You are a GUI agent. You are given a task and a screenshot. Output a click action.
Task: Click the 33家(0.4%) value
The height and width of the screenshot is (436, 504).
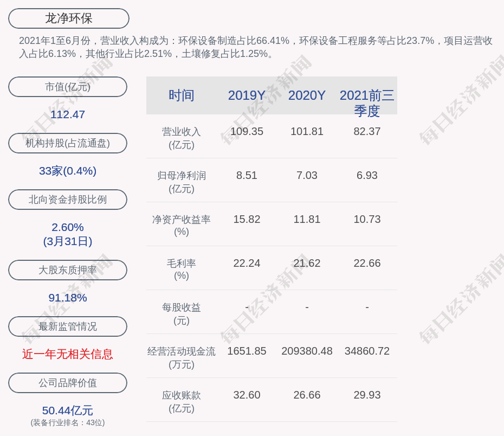click(x=68, y=171)
